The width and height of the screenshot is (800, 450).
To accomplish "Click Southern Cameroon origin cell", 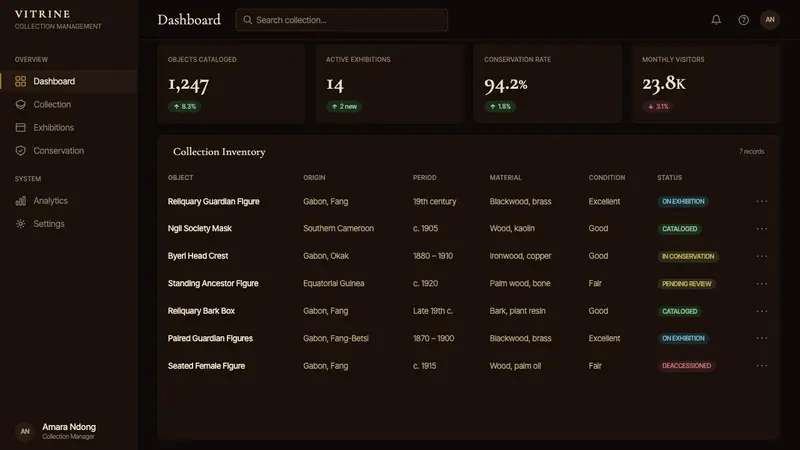I will [338, 229].
